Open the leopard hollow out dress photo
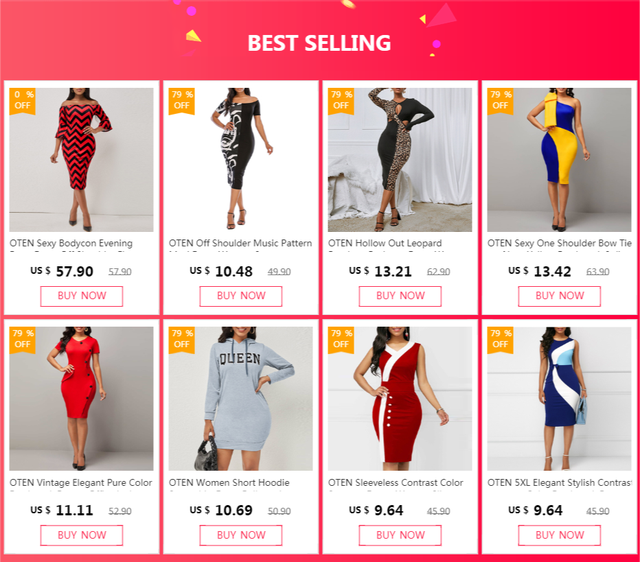640x562 pixels. point(400,160)
